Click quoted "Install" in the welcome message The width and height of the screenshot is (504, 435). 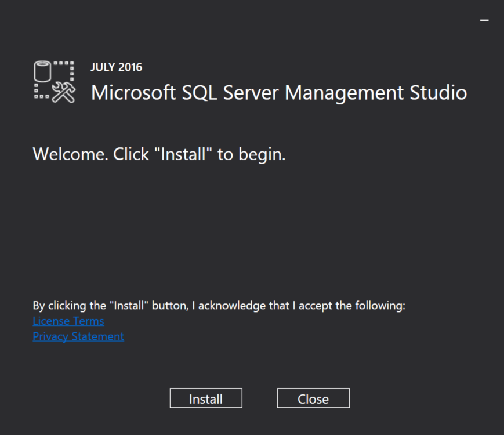(x=184, y=155)
